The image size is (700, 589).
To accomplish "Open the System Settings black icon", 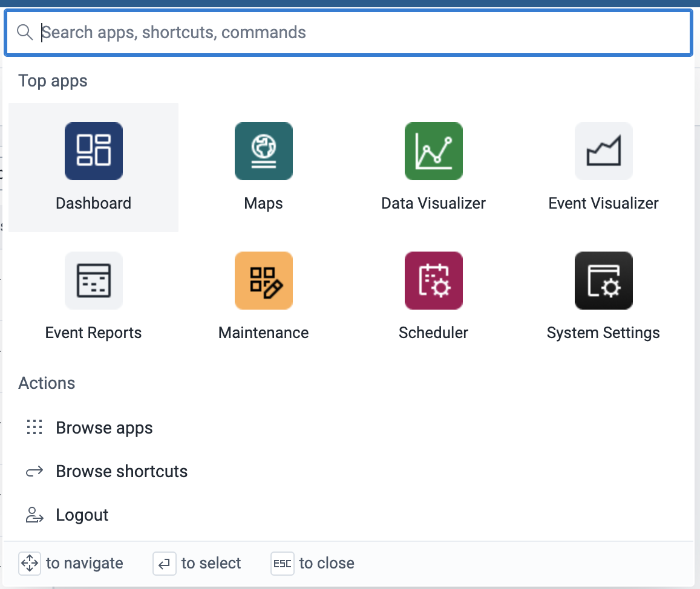I will point(603,281).
